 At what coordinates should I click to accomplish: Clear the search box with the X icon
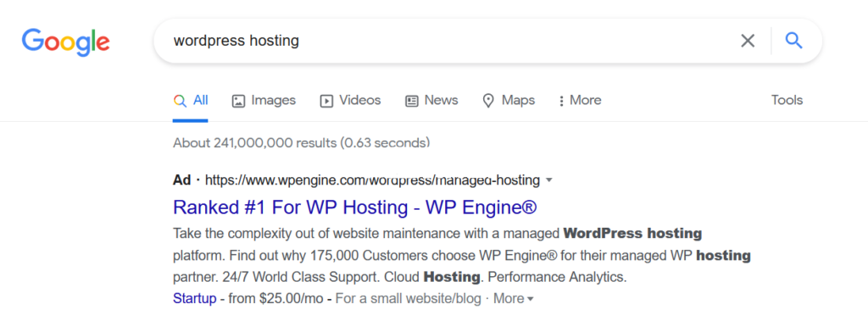[748, 41]
